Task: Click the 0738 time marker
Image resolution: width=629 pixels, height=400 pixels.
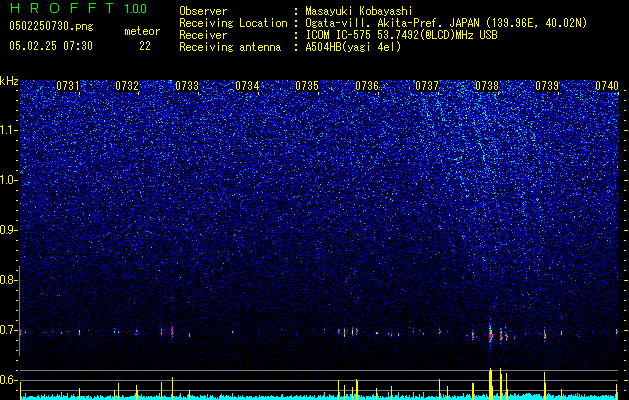Action: (487, 86)
